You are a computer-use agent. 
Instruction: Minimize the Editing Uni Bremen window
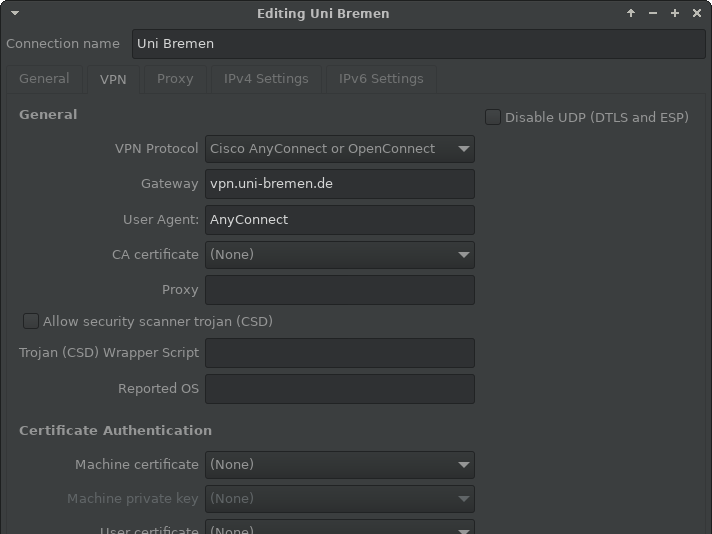coord(653,13)
